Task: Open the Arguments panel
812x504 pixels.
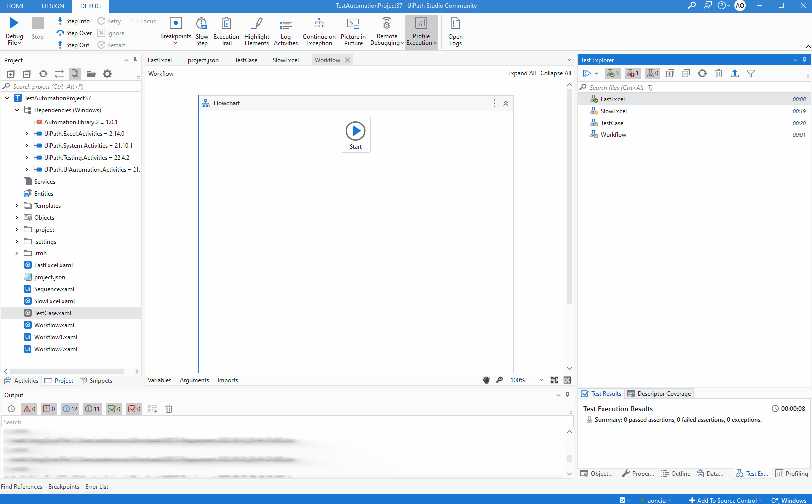Action: point(194,380)
